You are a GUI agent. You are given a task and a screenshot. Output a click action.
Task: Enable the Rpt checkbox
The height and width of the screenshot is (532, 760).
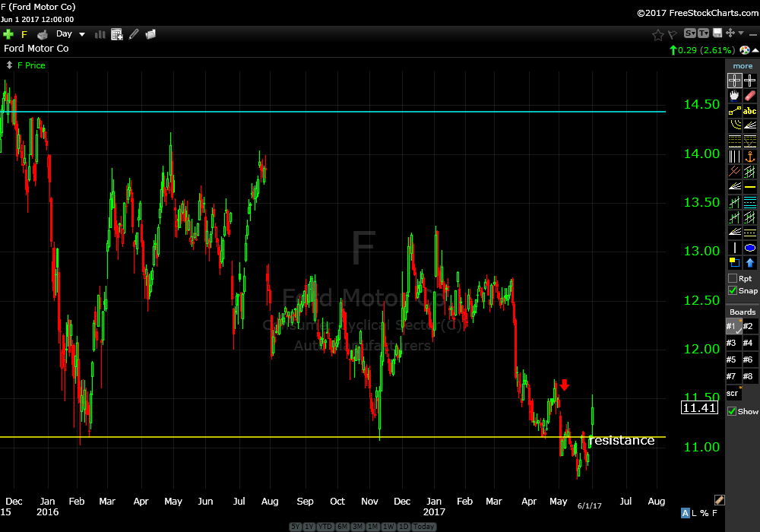733,278
